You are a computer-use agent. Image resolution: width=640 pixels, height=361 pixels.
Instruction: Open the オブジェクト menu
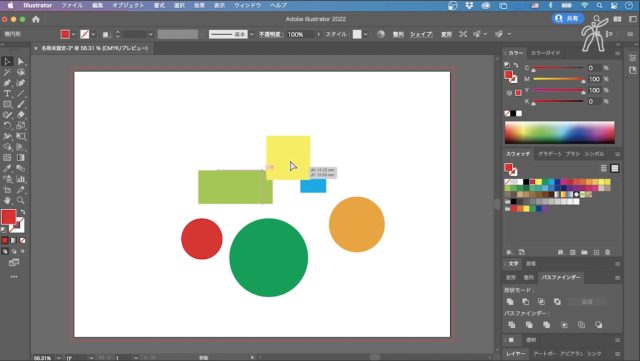tap(128, 5)
